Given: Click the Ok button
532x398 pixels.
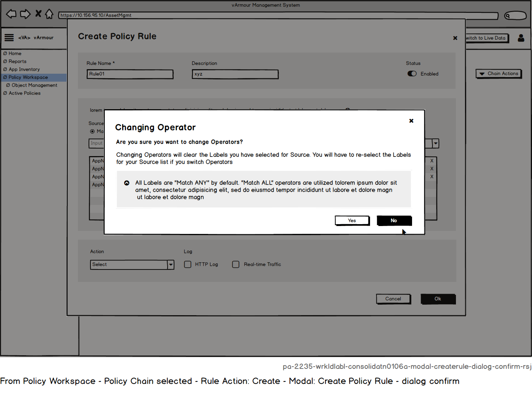Looking at the screenshot, I should [x=438, y=299].
